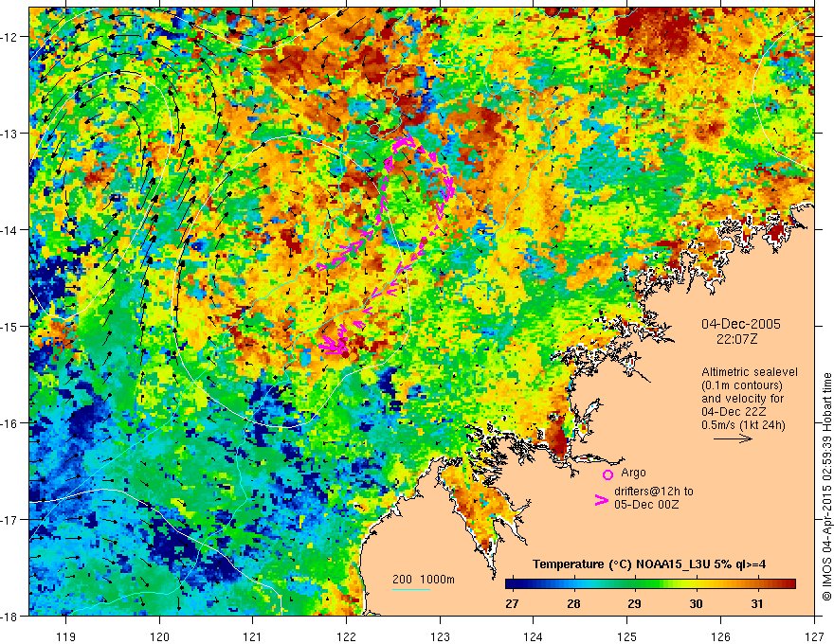Click the colorbar value 27
Viewport: 834px width, 644px height.
512,603
